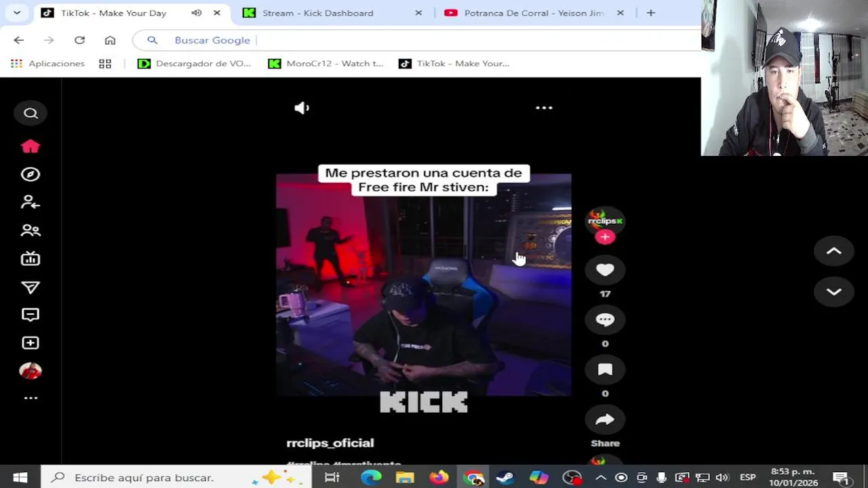Open Task View on taskbar
This screenshot has width=868, height=488.
[332, 478]
